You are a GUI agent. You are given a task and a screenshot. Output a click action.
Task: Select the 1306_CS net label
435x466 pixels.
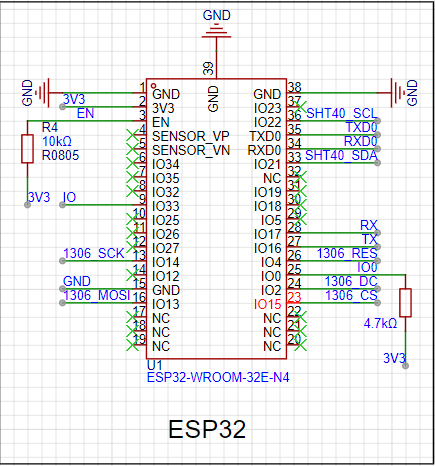pos(351,295)
